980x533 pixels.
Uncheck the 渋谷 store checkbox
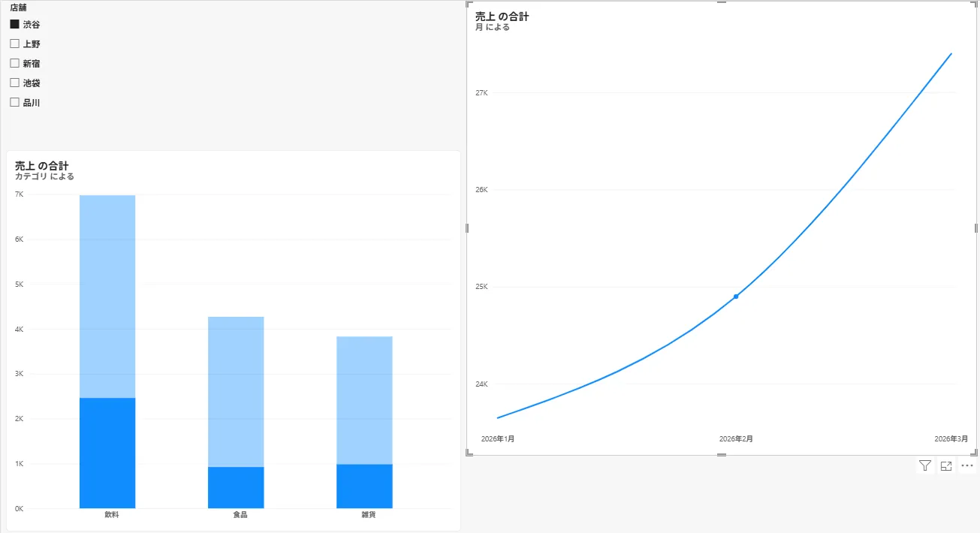pyautogui.click(x=14, y=24)
